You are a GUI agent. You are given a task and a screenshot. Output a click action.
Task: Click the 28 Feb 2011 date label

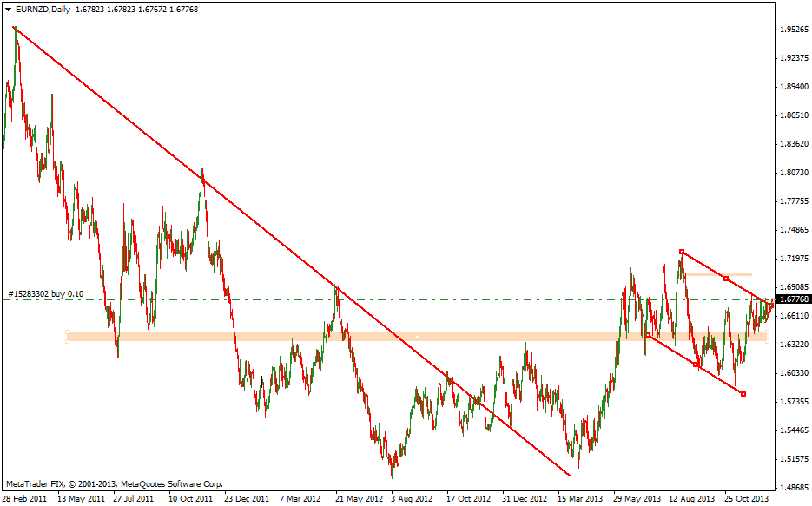pos(25,499)
